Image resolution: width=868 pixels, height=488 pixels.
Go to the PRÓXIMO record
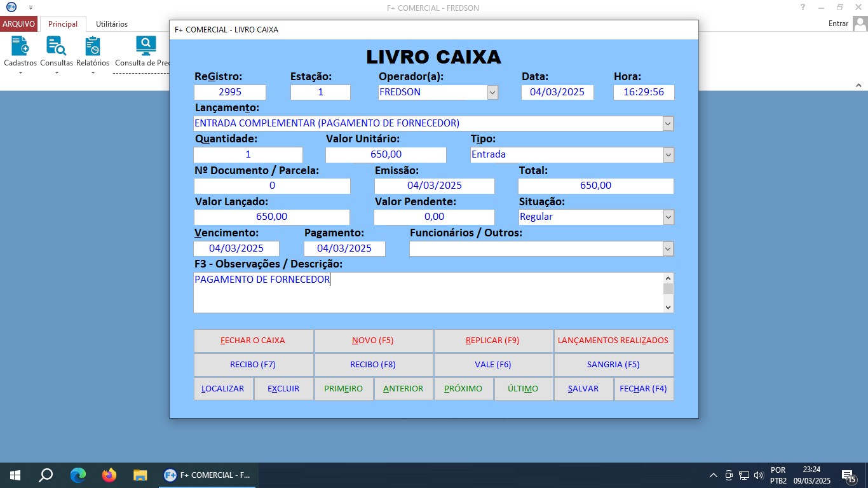coord(463,389)
